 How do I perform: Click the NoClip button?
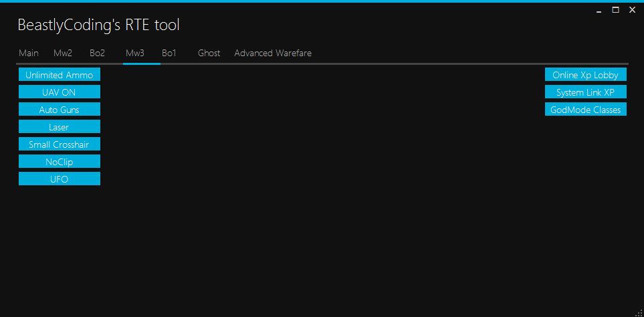coord(60,162)
